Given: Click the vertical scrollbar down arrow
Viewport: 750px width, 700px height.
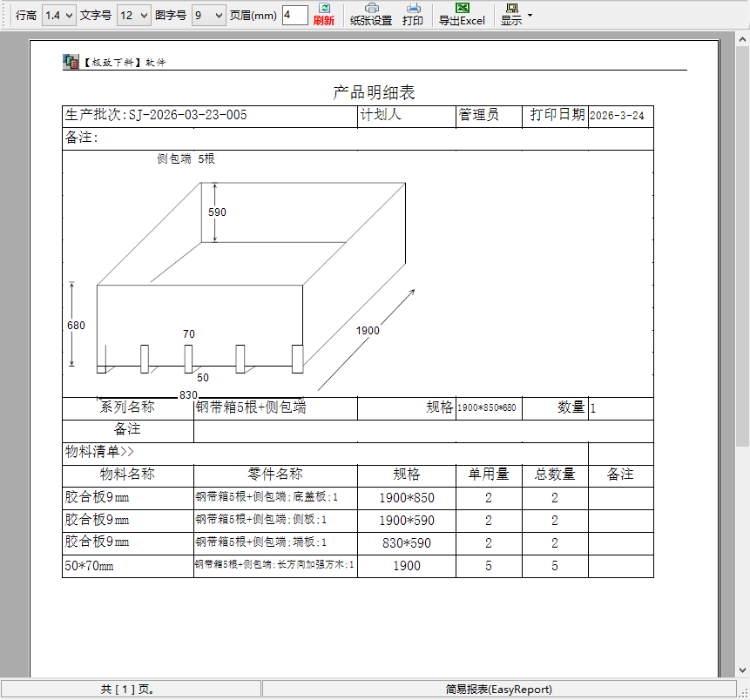Looking at the screenshot, I should (x=742, y=670).
